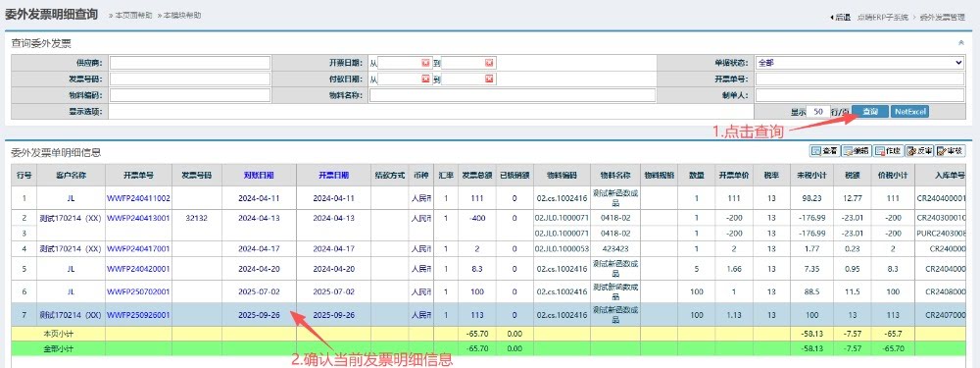Open the 付款日期 end date calendar icon
This screenshot has height=368, width=980.
[489, 79]
